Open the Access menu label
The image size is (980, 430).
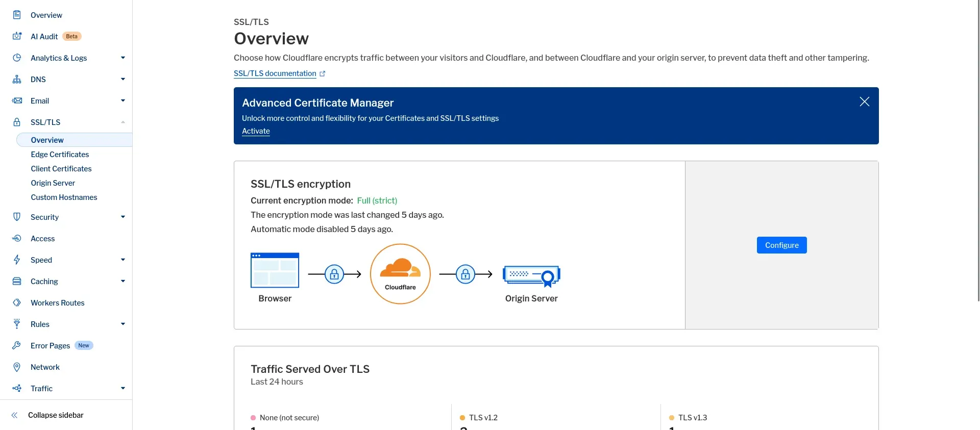coord(42,238)
